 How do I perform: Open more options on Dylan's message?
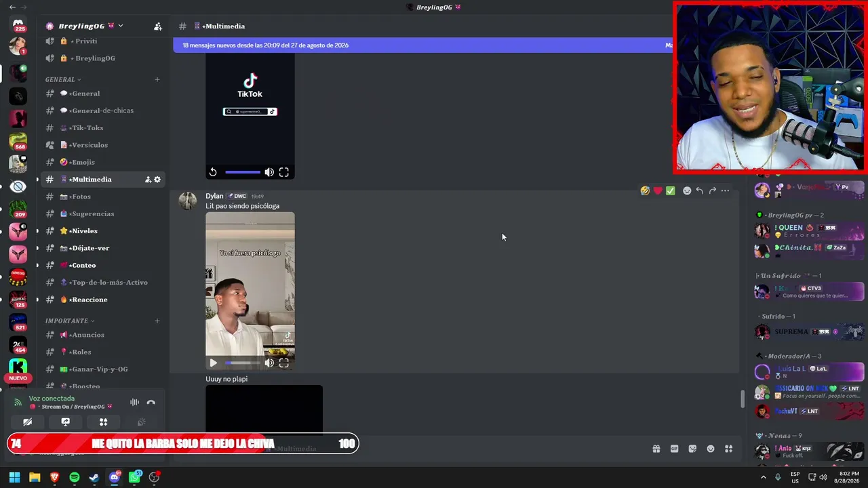click(x=725, y=191)
